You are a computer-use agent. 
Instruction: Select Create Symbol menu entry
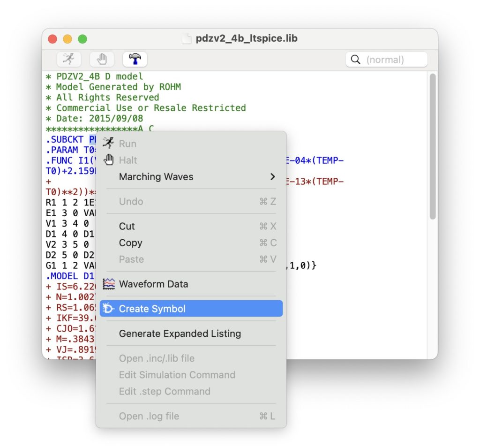[x=152, y=309]
